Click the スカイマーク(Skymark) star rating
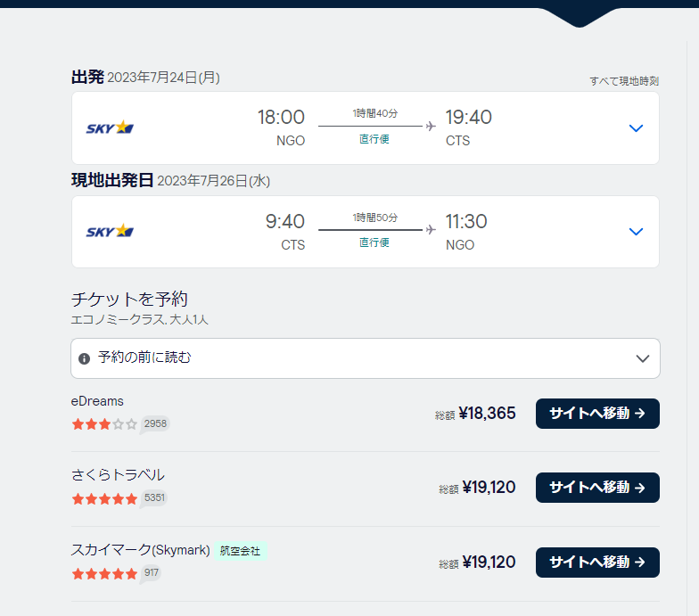This screenshot has height=616, width=699. point(104,573)
